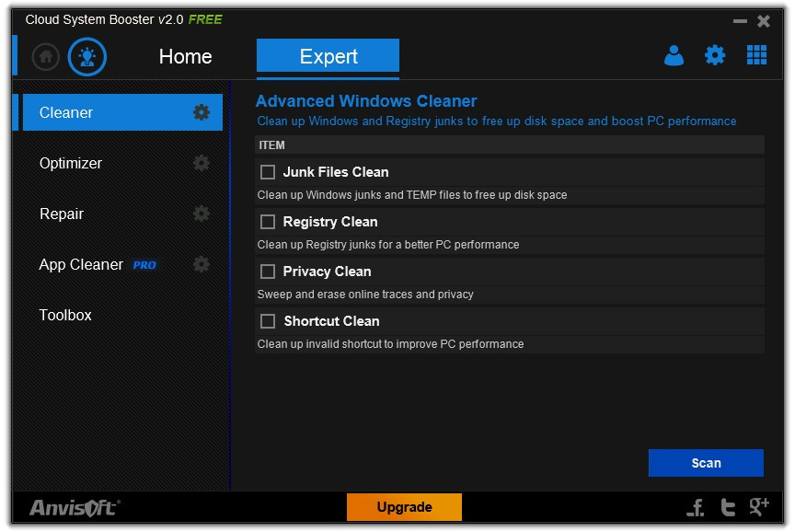
Task: Click the ITEM column header
Action: click(x=510, y=145)
